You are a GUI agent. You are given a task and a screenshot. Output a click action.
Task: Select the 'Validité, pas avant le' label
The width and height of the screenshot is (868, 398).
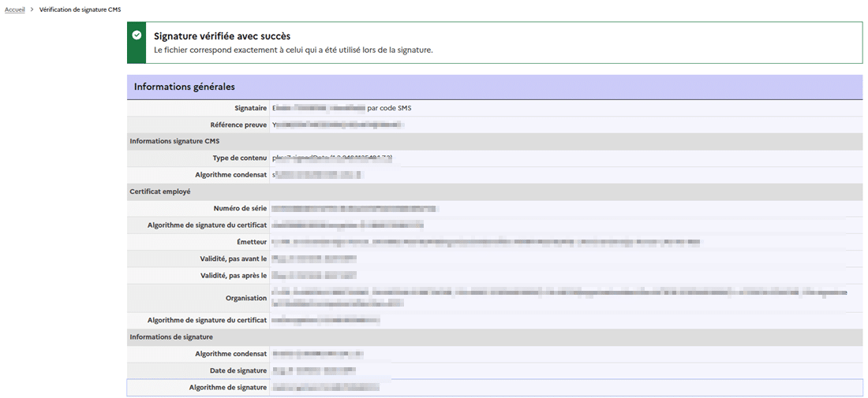(228, 259)
